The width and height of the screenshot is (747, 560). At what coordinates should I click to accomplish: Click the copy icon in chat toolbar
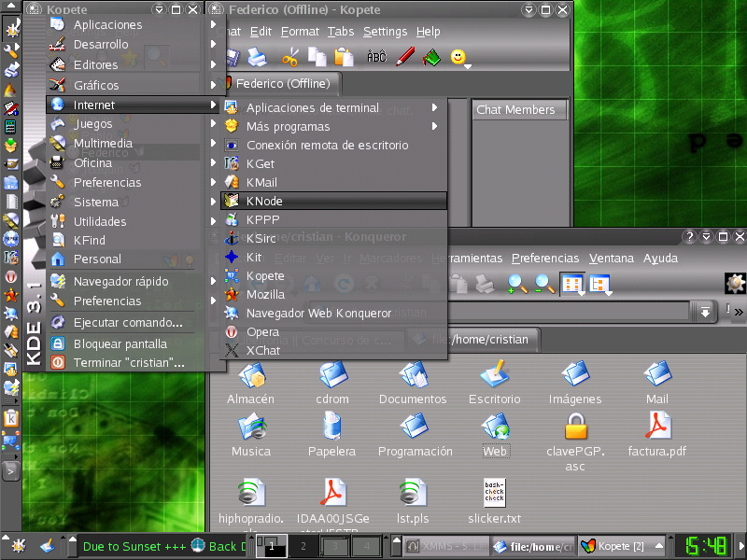click(x=317, y=57)
